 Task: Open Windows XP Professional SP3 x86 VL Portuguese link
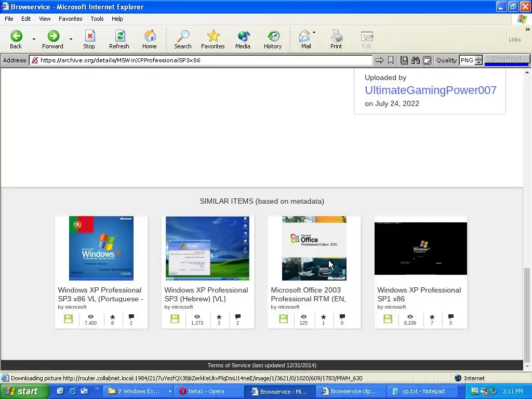(100, 295)
